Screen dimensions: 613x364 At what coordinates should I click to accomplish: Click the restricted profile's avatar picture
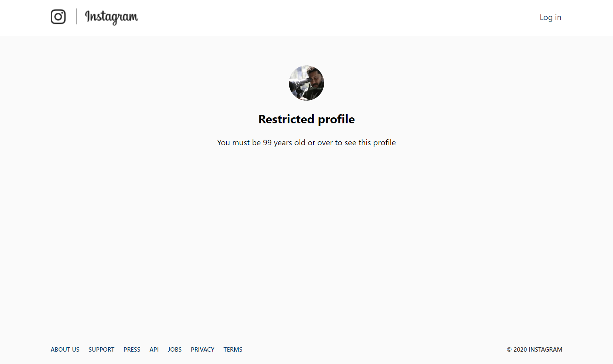tap(306, 83)
